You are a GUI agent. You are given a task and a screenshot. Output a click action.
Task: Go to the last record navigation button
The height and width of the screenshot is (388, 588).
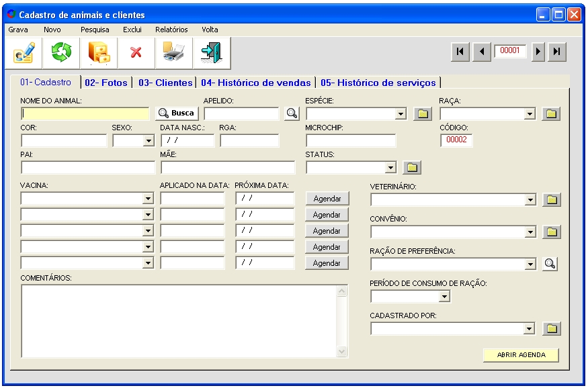(557, 52)
